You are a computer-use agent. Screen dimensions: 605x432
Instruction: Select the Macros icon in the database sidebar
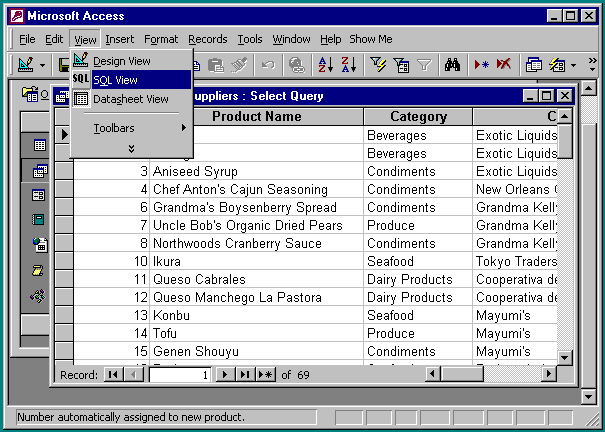[x=38, y=270]
